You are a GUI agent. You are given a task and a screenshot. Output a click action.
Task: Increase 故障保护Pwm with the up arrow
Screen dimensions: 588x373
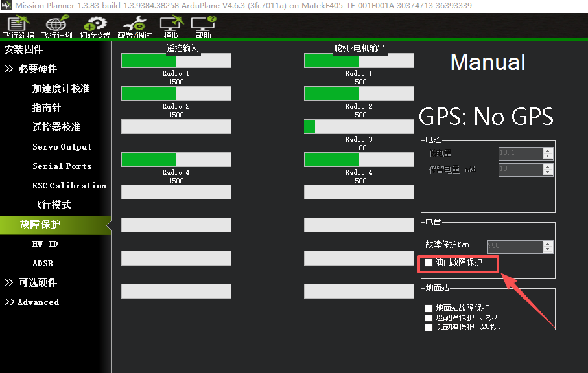tap(548, 243)
